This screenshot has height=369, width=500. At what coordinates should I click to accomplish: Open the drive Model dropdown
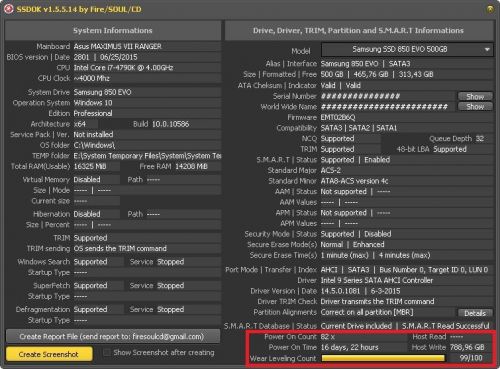407,50
